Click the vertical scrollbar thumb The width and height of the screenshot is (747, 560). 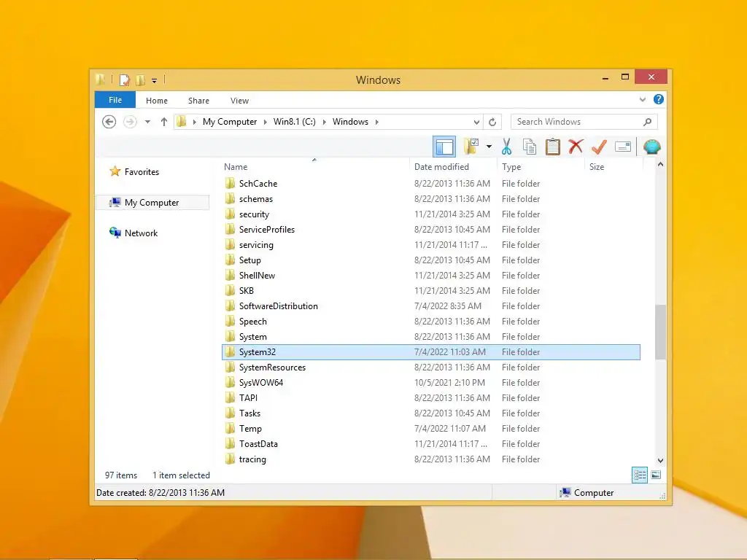pyautogui.click(x=660, y=332)
